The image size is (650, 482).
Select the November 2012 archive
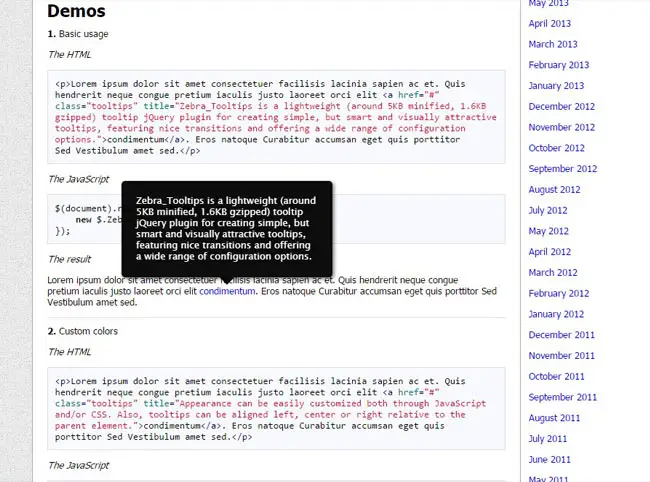[x=562, y=127]
